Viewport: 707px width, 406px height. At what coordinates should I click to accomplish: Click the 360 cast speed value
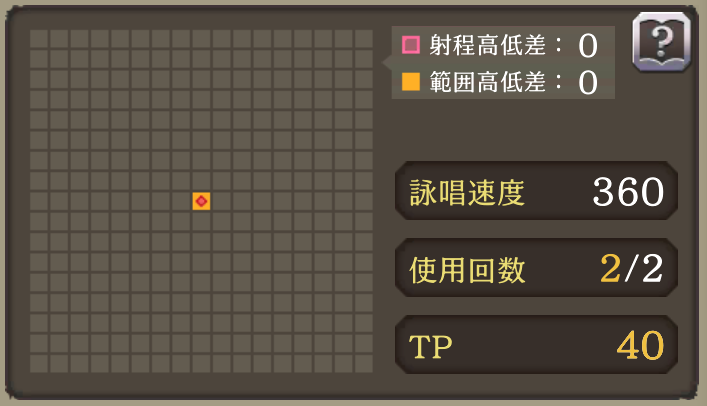(628, 192)
